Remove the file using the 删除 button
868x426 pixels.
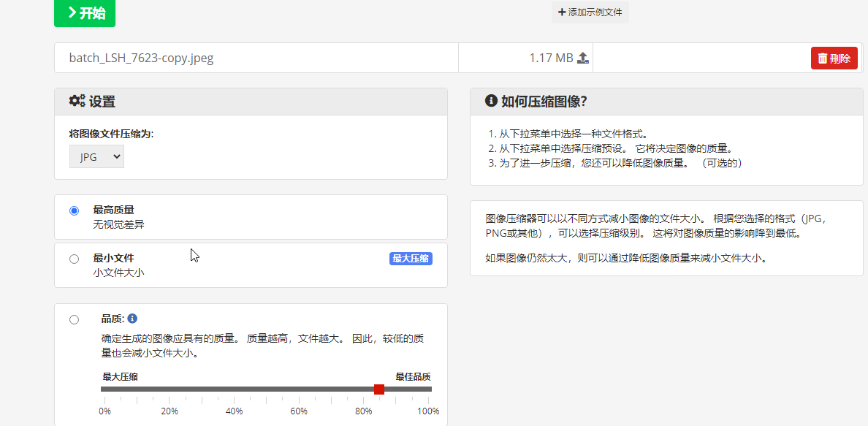(x=834, y=58)
